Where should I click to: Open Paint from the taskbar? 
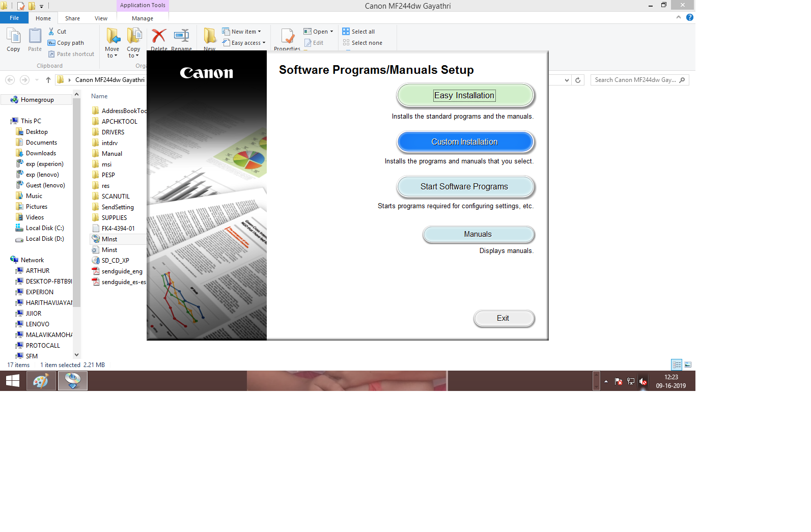coord(41,381)
